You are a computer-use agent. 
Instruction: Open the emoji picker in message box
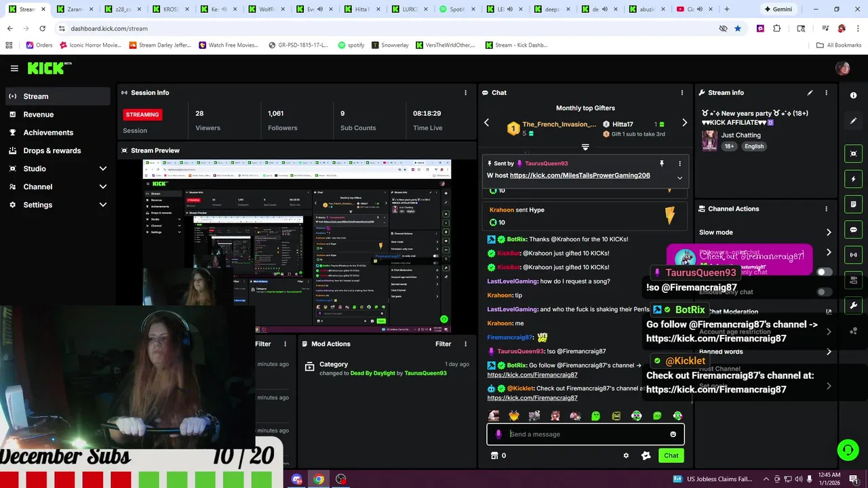click(673, 434)
